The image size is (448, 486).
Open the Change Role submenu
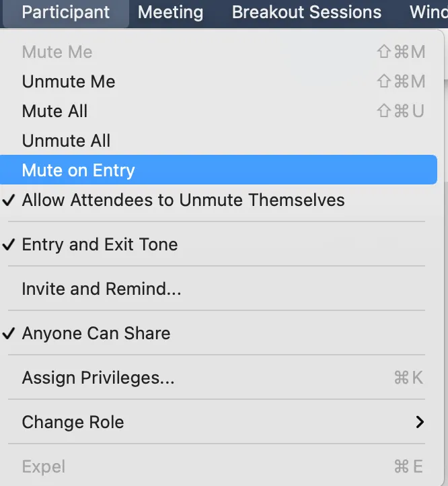pos(73,422)
